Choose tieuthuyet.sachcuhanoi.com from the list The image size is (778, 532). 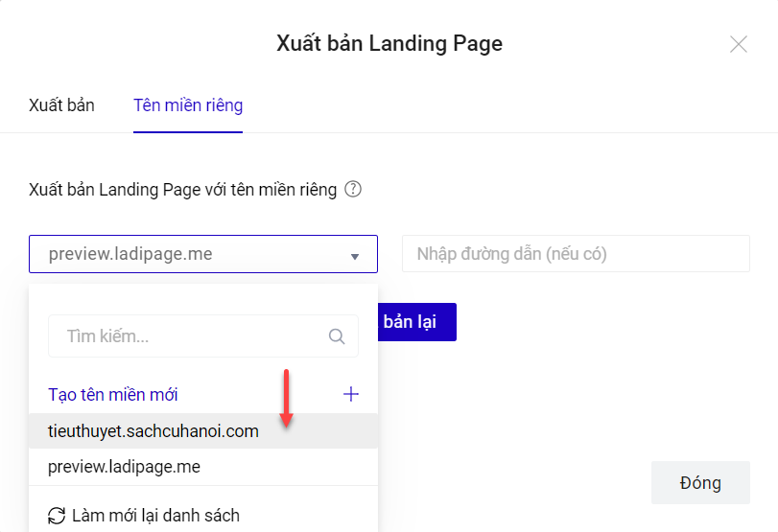(x=153, y=431)
